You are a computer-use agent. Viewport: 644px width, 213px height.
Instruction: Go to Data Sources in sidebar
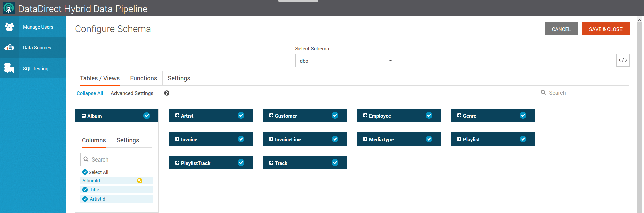click(33, 47)
